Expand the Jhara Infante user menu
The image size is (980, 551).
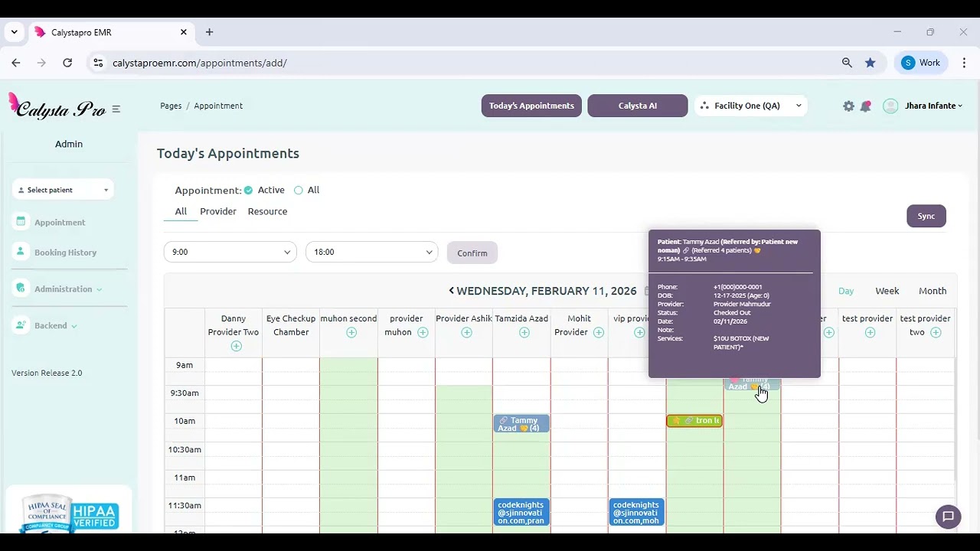point(933,106)
